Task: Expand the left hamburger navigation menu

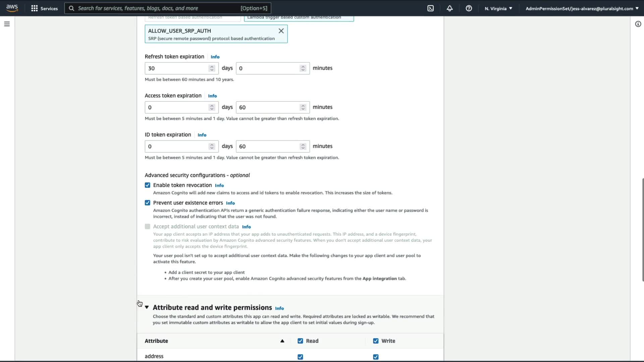Action: [7, 24]
